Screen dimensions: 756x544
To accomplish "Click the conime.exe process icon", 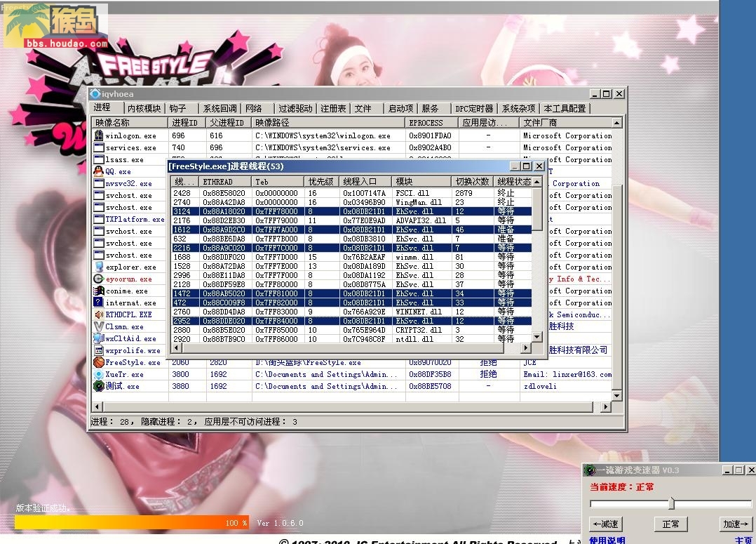I will (98, 291).
